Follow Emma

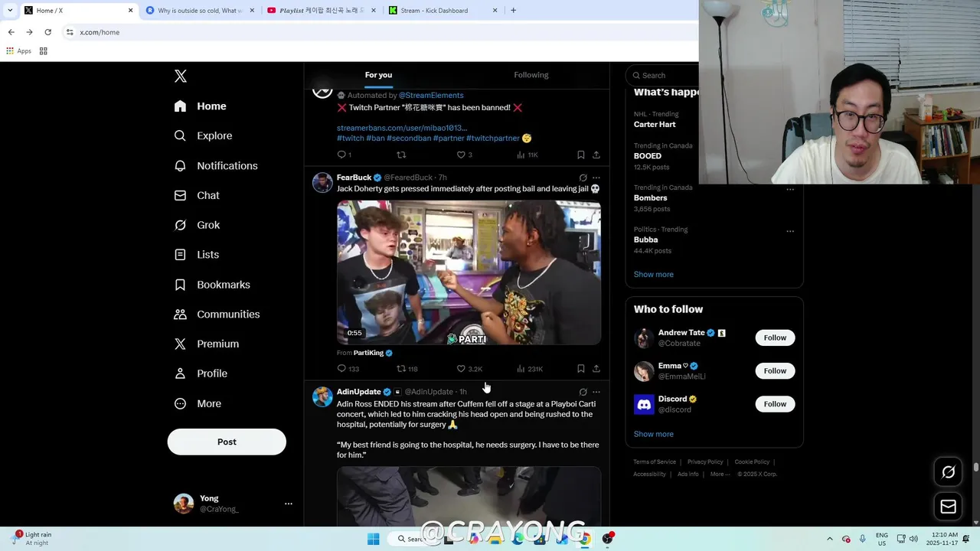click(775, 370)
